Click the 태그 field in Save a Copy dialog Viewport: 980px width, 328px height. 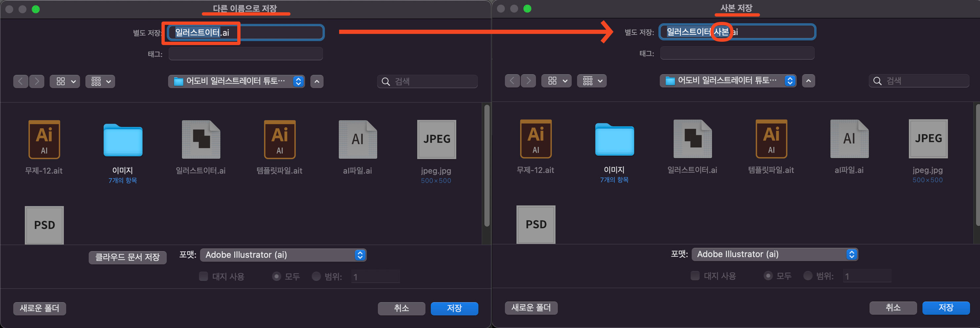coord(737,53)
